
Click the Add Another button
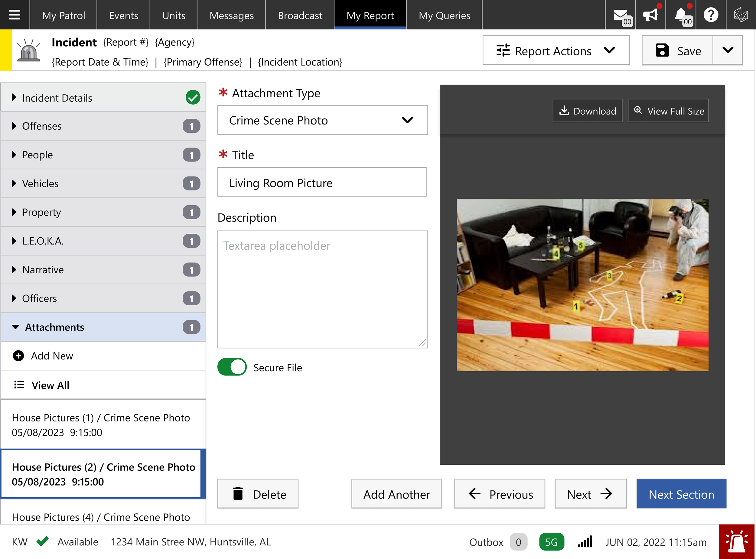pyautogui.click(x=397, y=494)
